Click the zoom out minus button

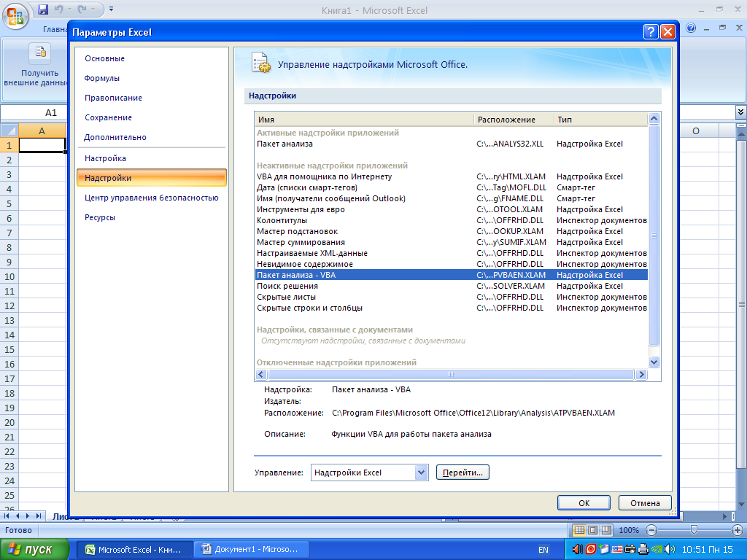(651, 530)
